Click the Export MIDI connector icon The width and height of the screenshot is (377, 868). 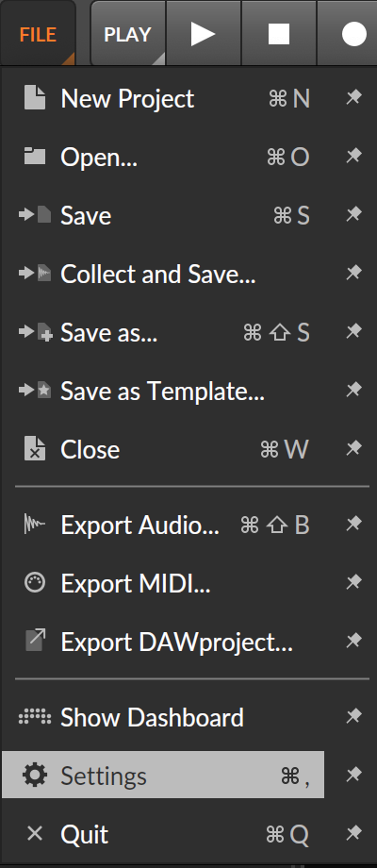point(35,583)
